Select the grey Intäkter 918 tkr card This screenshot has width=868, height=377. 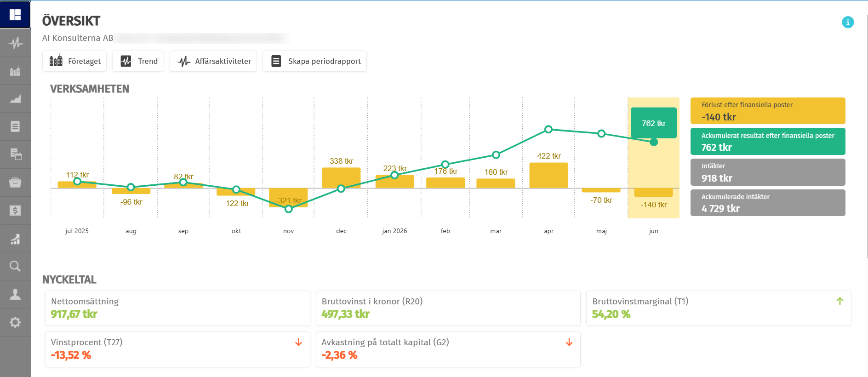[x=768, y=172]
